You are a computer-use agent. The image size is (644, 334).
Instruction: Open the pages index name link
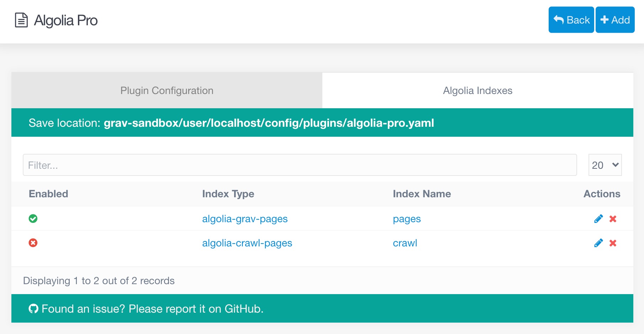pyautogui.click(x=407, y=219)
